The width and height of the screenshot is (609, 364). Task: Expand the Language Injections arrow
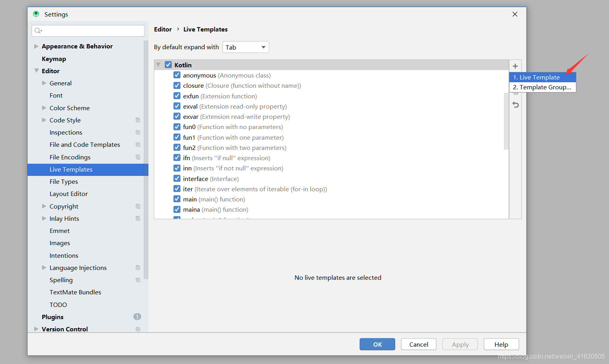coord(44,268)
